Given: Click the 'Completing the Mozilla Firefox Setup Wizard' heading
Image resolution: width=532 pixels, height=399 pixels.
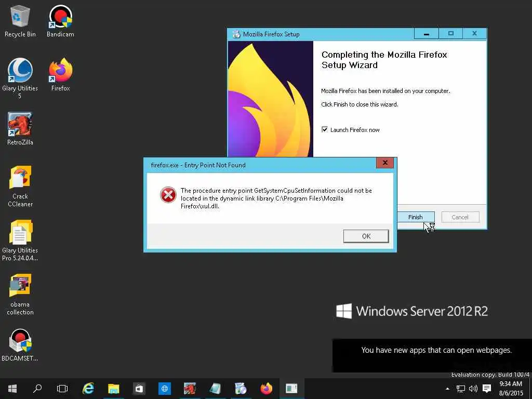Looking at the screenshot, I should (x=384, y=60).
